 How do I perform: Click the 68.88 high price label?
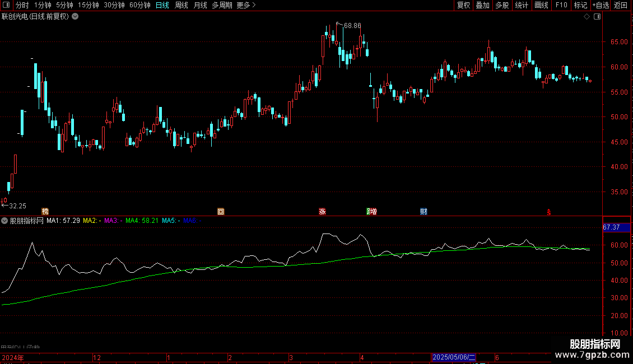coord(352,26)
